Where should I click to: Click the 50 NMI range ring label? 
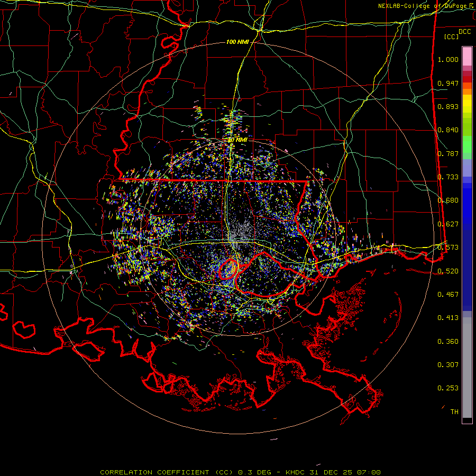click(237, 140)
